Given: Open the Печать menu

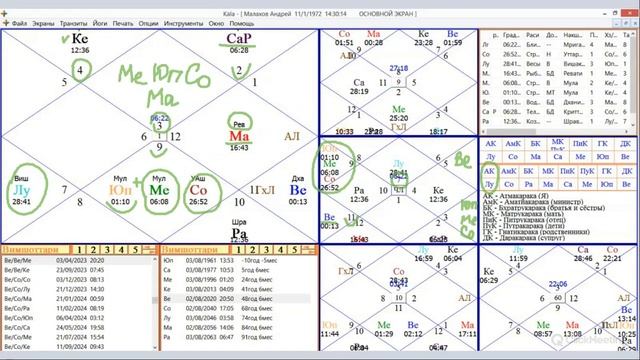Looking at the screenshot, I should click(123, 24).
